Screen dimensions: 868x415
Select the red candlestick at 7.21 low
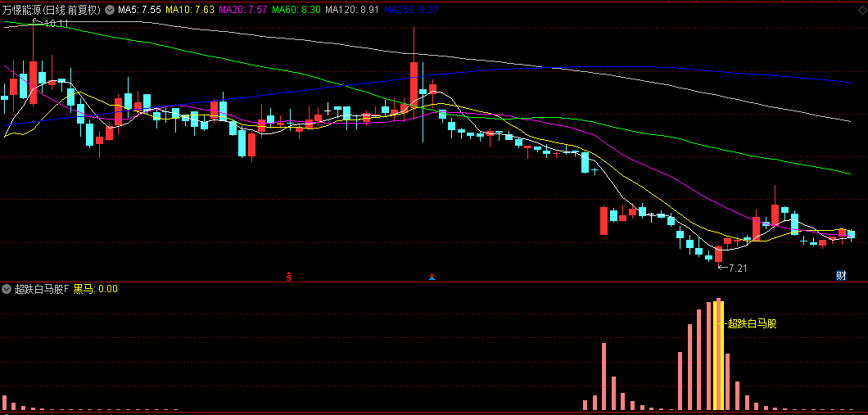click(x=718, y=254)
